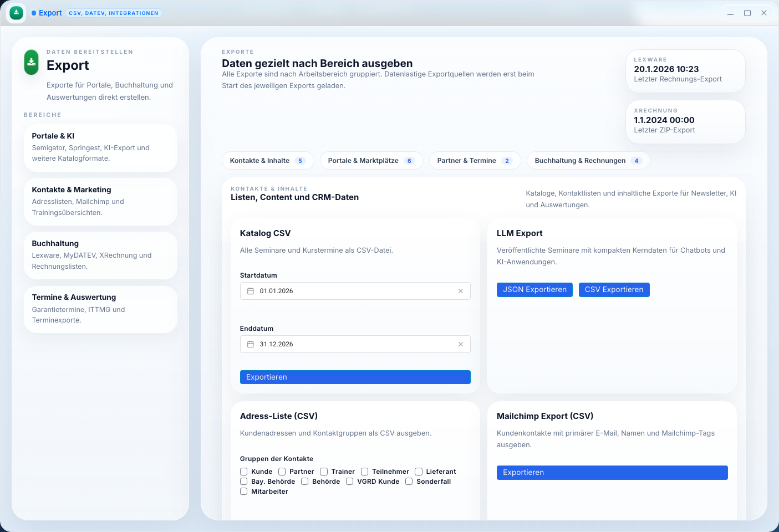Click the green download icon beside Export heading
The height and width of the screenshot is (532, 779).
pyautogui.click(x=32, y=62)
